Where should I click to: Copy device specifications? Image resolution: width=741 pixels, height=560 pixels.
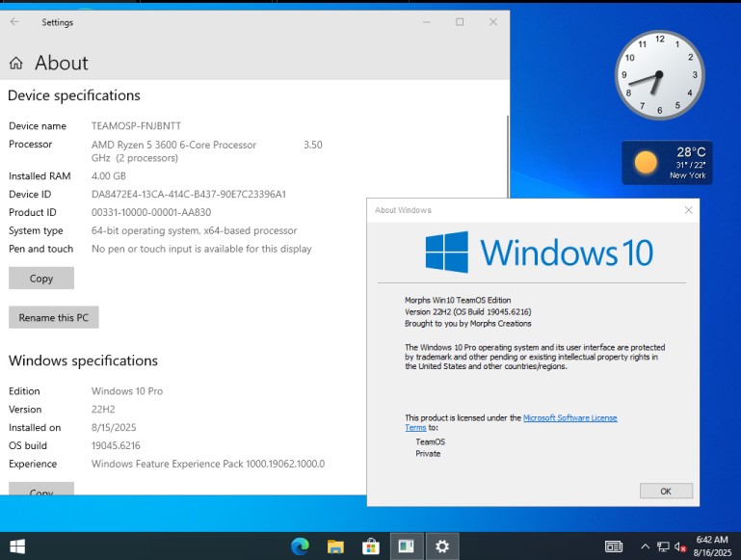[41, 278]
